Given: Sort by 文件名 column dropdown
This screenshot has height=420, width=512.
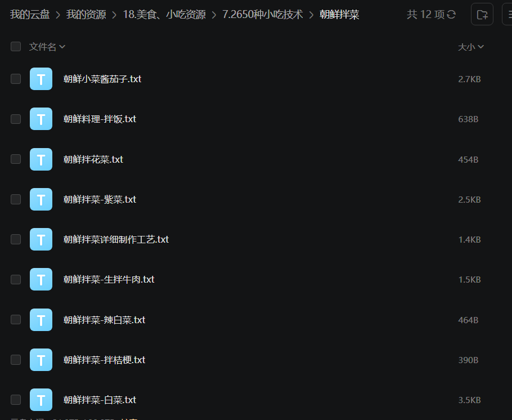Looking at the screenshot, I should (x=47, y=47).
